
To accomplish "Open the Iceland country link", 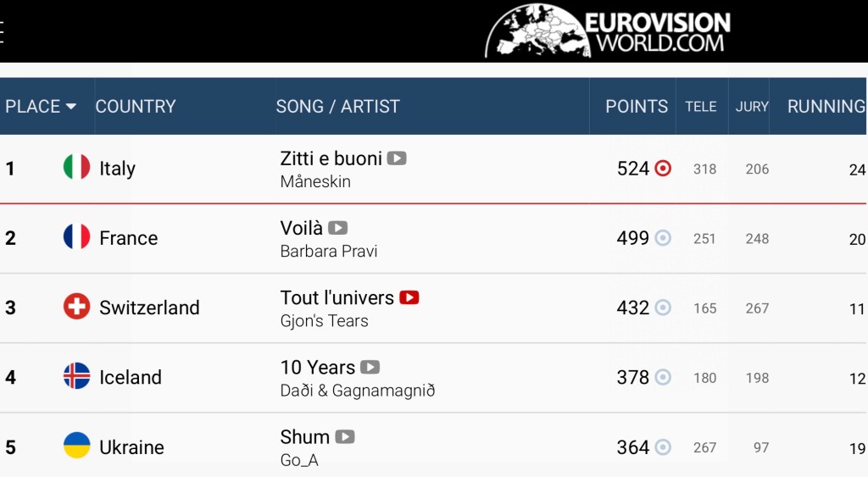I will click(x=130, y=377).
